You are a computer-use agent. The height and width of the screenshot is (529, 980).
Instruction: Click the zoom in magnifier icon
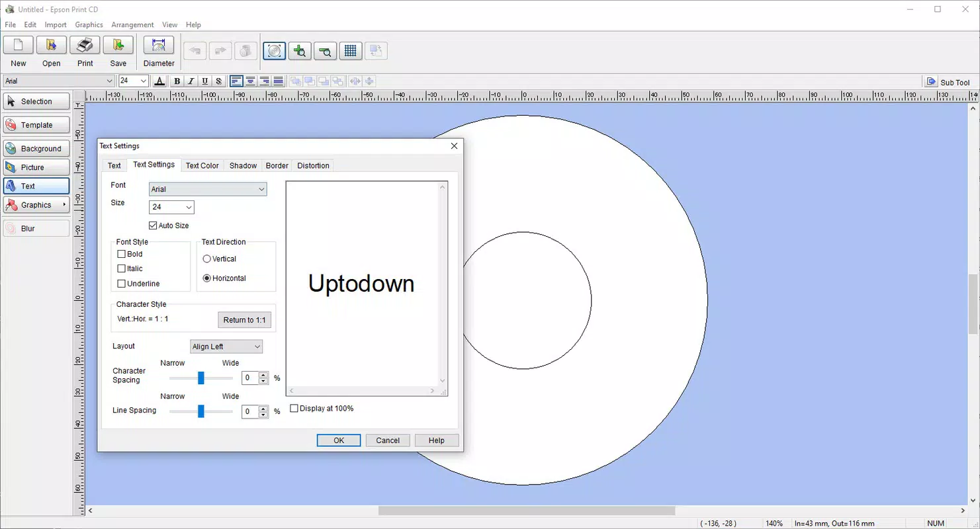pyautogui.click(x=300, y=51)
